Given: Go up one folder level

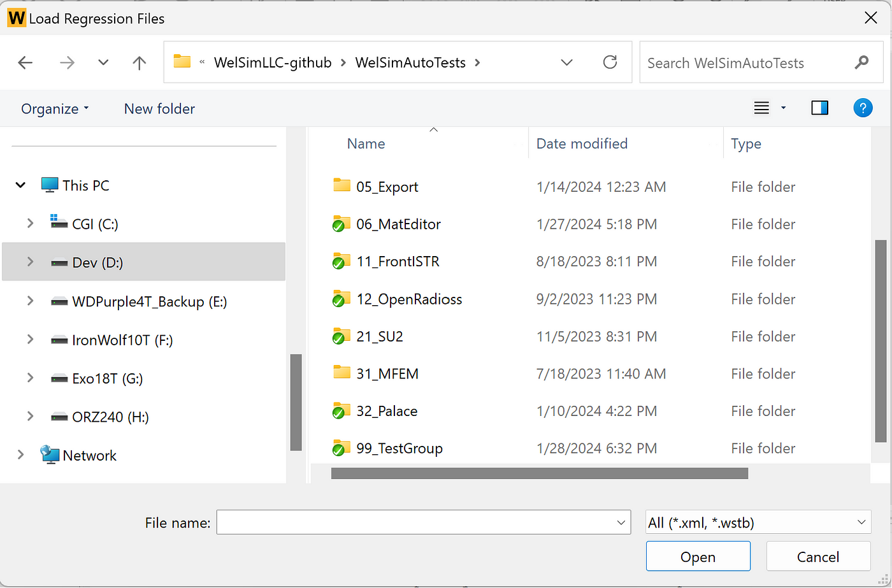Looking at the screenshot, I should tap(139, 62).
